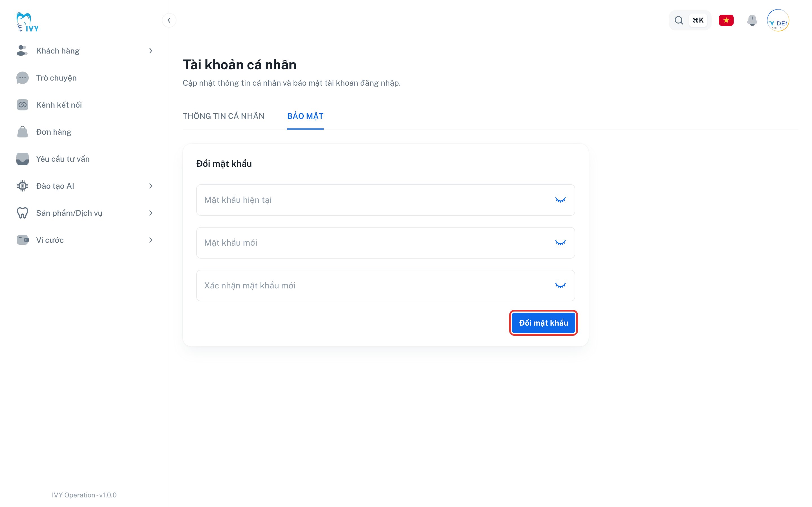Image resolution: width=812 pixels, height=507 pixels.
Task: Switch to THÔNG TIN CÁ NHÂN tab
Action: (224, 116)
